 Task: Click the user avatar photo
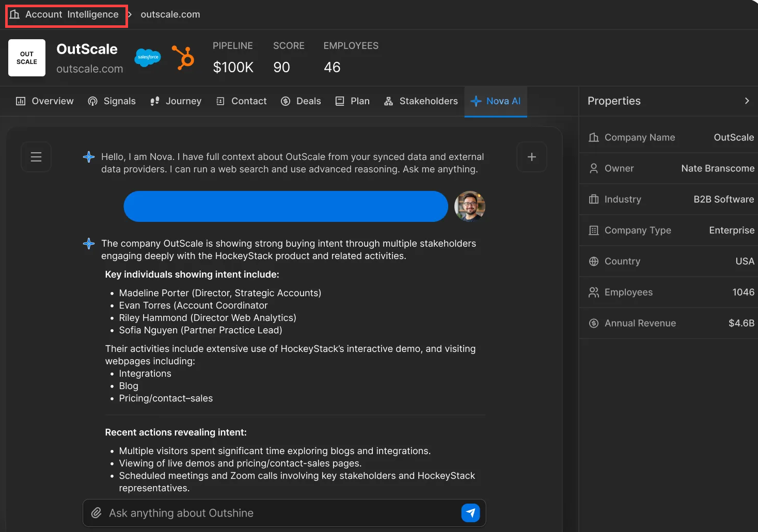click(470, 206)
